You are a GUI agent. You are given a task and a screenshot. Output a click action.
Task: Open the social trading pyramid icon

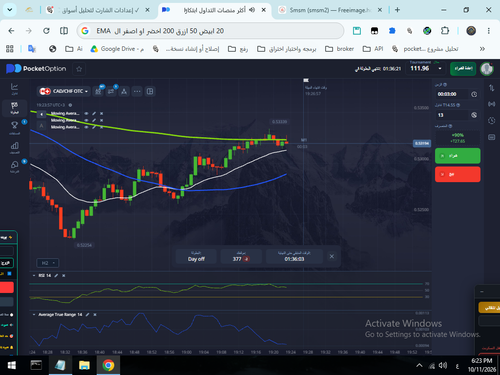tap(124, 91)
